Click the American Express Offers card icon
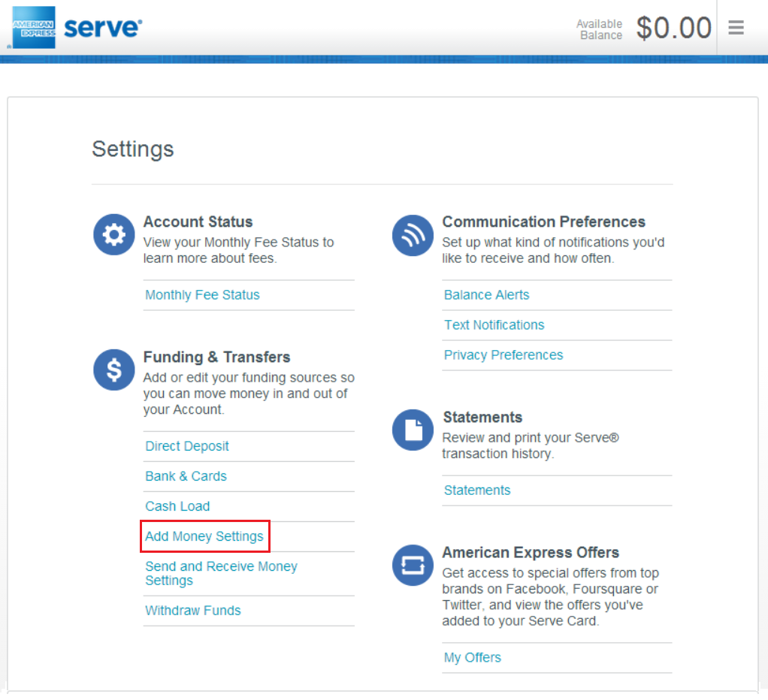The image size is (768, 700). tap(412, 566)
